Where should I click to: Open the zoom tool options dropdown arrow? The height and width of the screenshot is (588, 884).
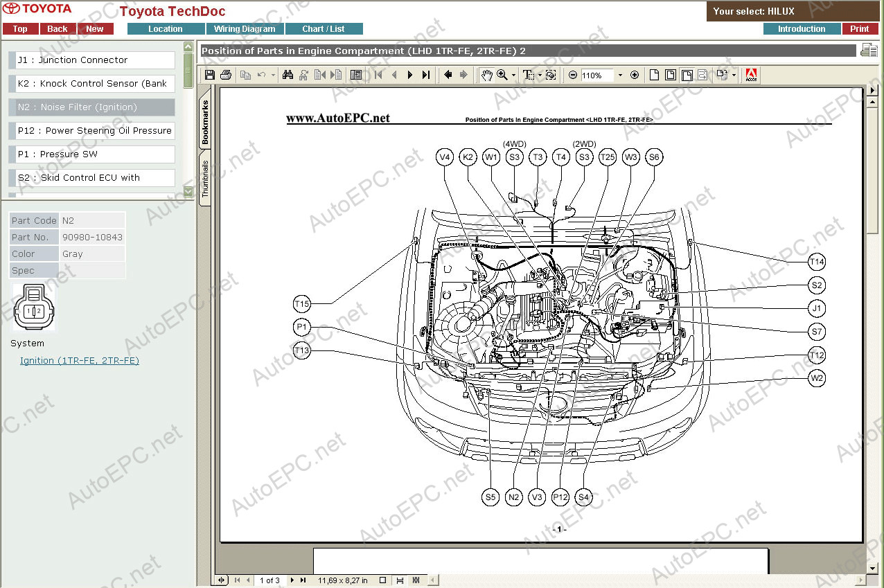[513, 75]
